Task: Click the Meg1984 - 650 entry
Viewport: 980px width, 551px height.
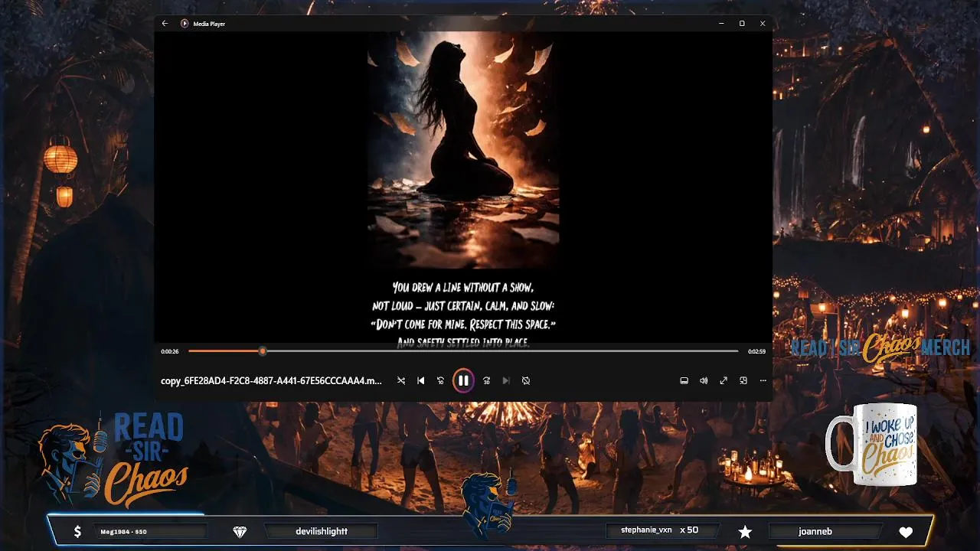Action: coord(123,531)
